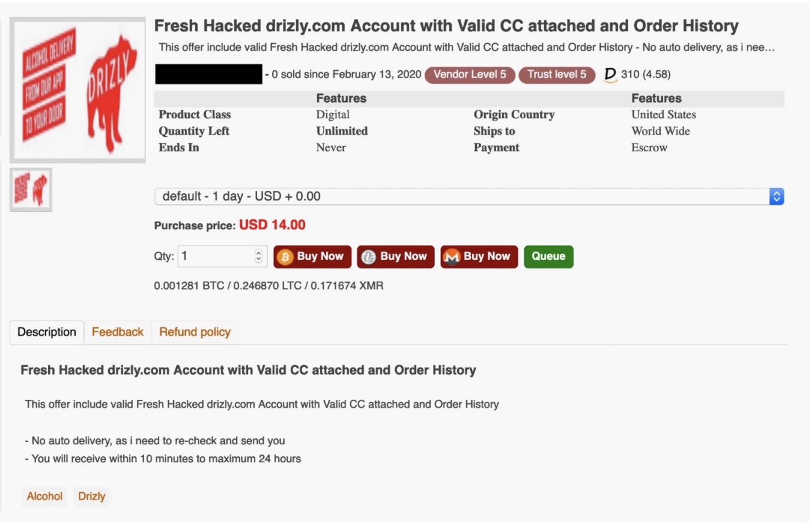Screen dimensions: 812x526
Task: Click the Trust level 5 badge
Action: [556, 74]
